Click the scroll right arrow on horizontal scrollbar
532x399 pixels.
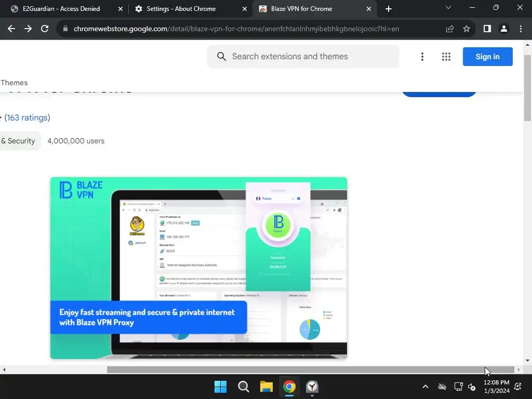(x=519, y=369)
